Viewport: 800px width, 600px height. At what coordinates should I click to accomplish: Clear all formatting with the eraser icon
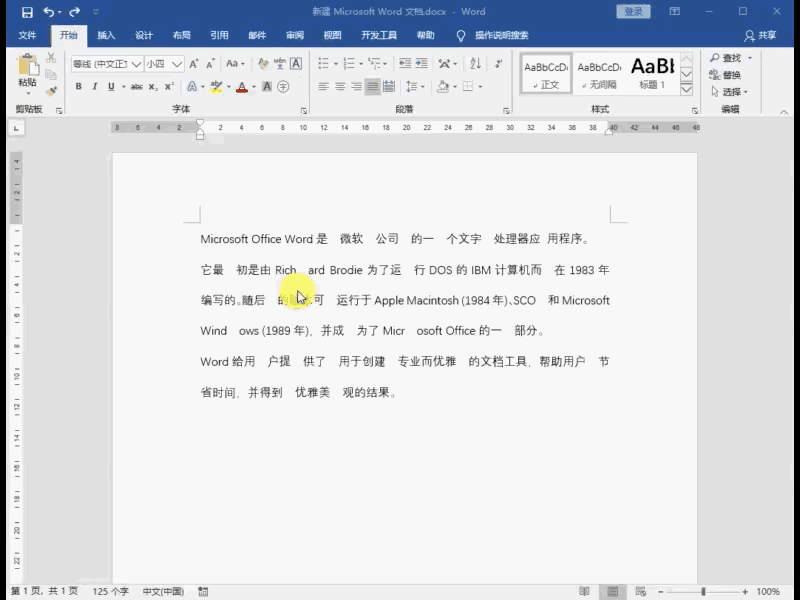click(x=263, y=64)
